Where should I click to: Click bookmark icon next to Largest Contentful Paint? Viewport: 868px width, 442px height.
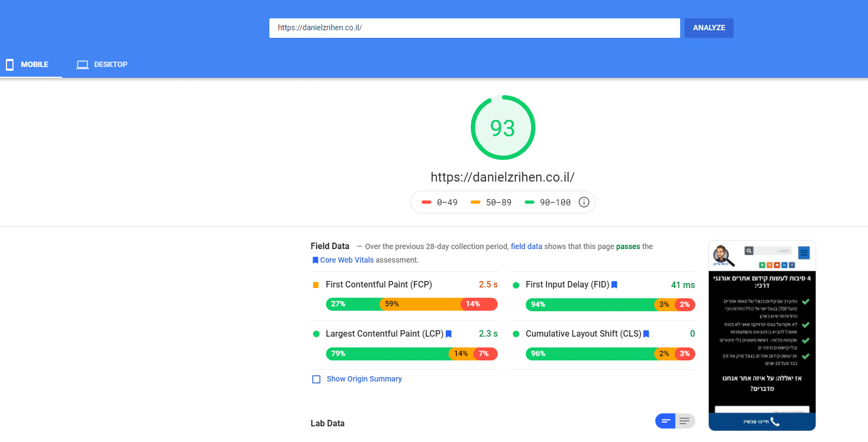(449, 334)
